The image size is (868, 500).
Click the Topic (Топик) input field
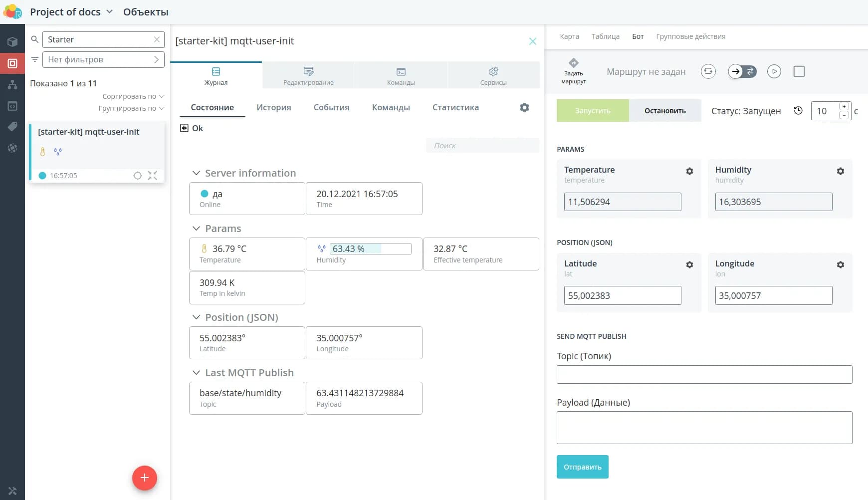[704, 374]
